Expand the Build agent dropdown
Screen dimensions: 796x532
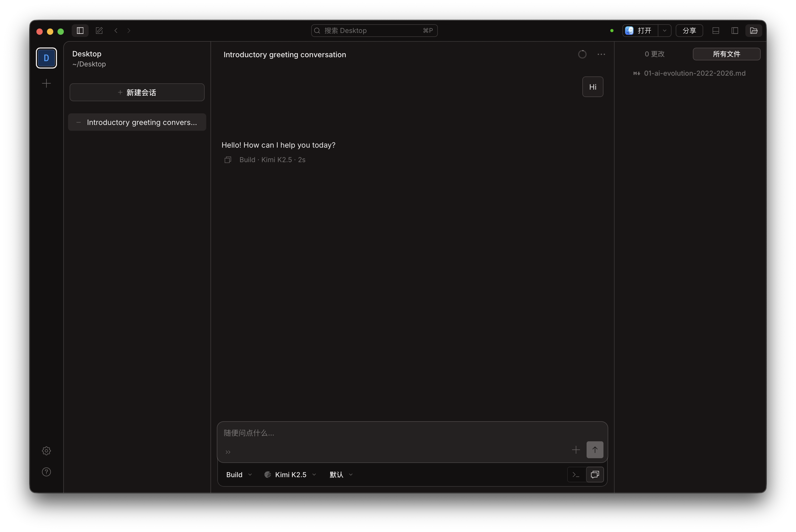(239, 475)
